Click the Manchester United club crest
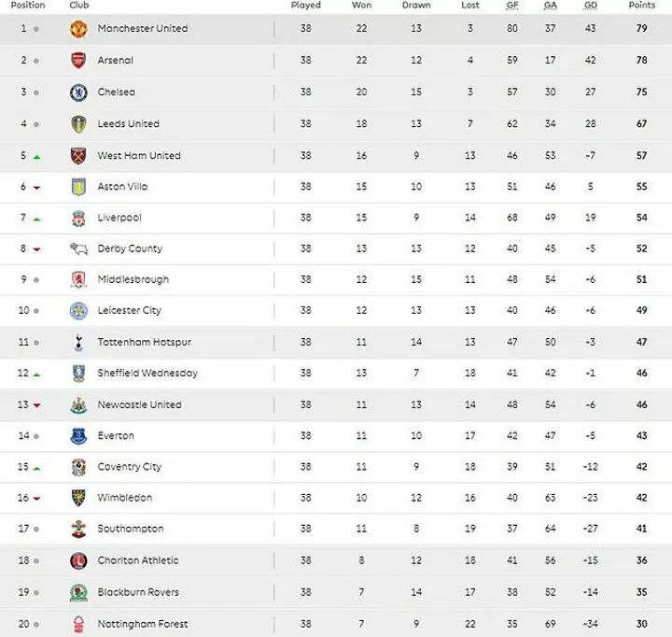The image size is (672, 637). (78, 29)
